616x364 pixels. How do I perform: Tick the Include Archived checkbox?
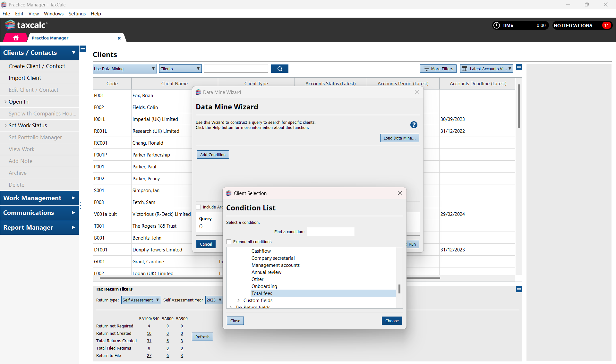point(199,207)
